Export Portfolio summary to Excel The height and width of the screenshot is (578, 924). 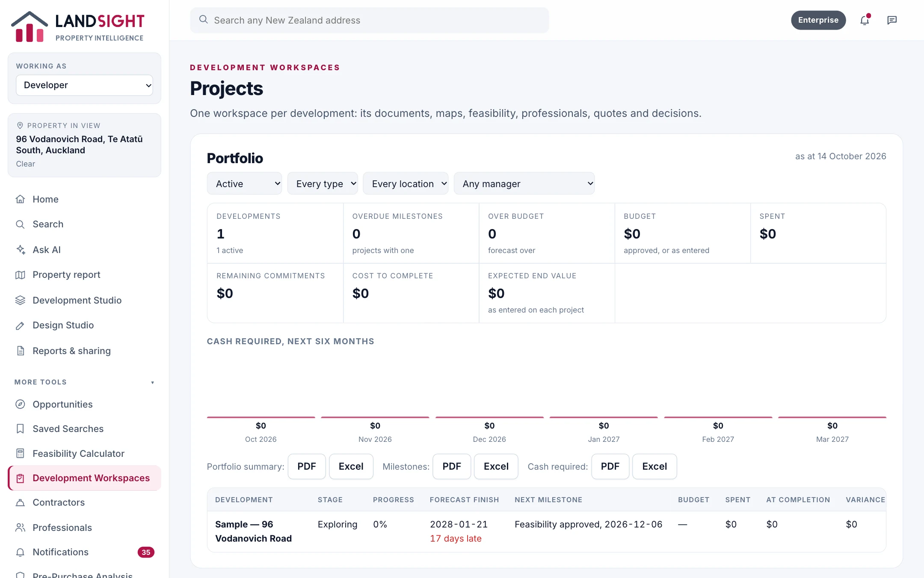[x=351, y=466]
